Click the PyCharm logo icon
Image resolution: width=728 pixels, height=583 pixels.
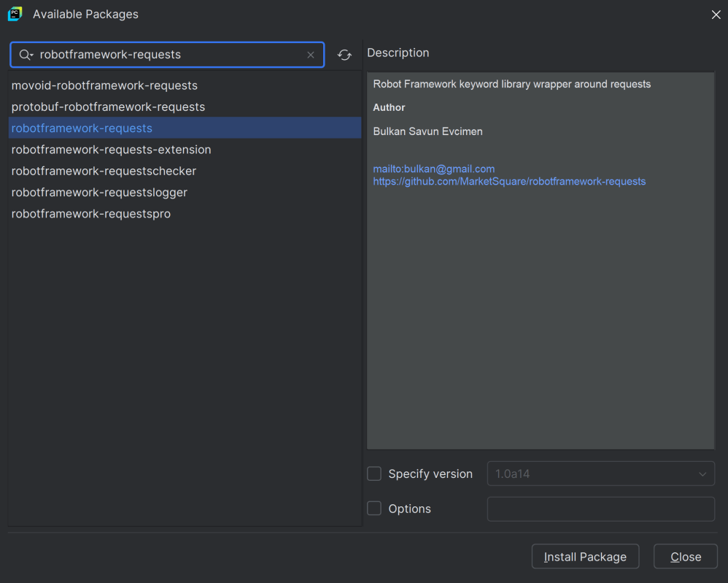point(15,14)
